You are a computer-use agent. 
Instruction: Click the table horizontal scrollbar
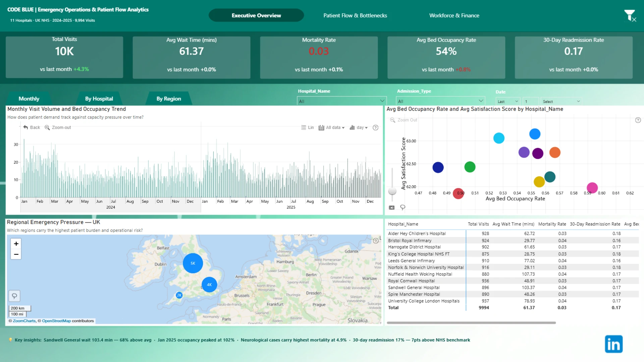pos(471,323)
